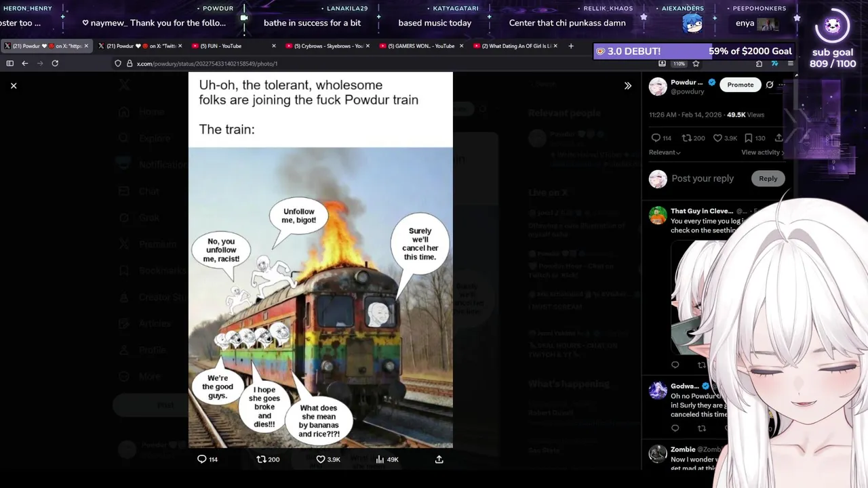Screen dimensions: 868x488
Task: Share the photo using the upload icon below it
Action: 439,459
